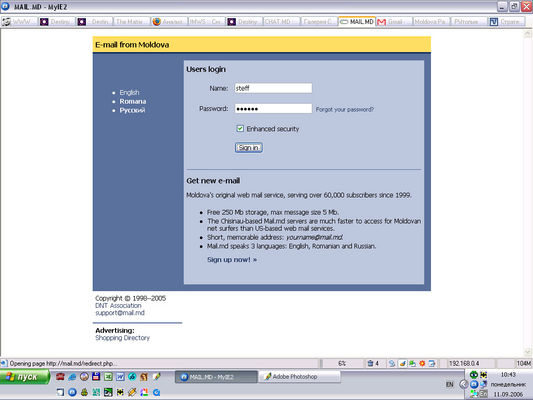This screenshot has height=400, width=533.
Task: Click the EN language indicator in taskbar
Action: (449, 384)
